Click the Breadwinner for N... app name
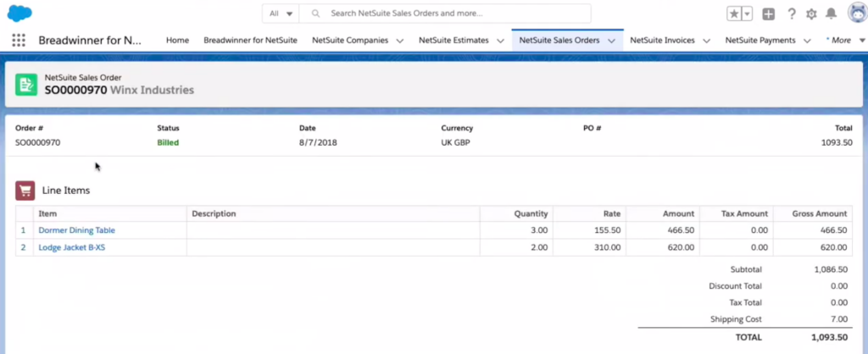 [90, 41]
